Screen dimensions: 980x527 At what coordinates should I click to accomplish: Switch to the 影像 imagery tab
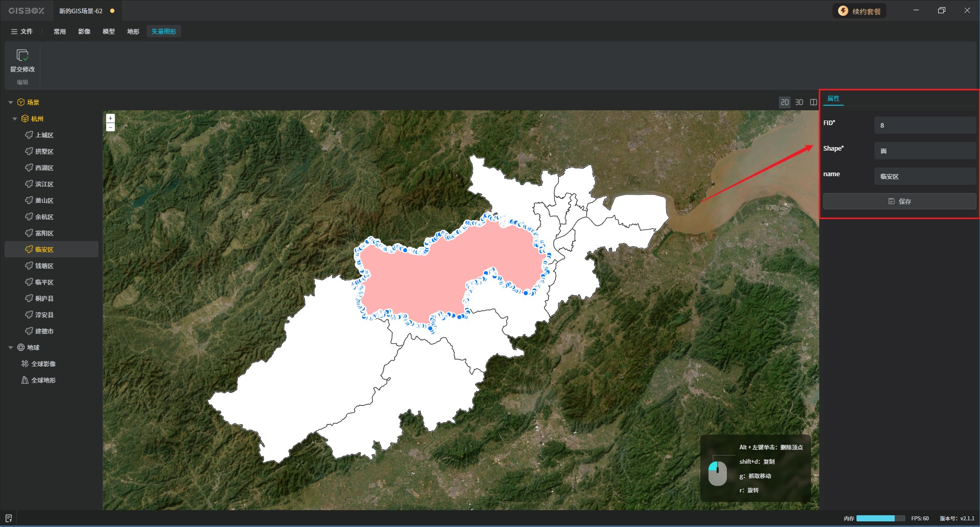point(84,31)
